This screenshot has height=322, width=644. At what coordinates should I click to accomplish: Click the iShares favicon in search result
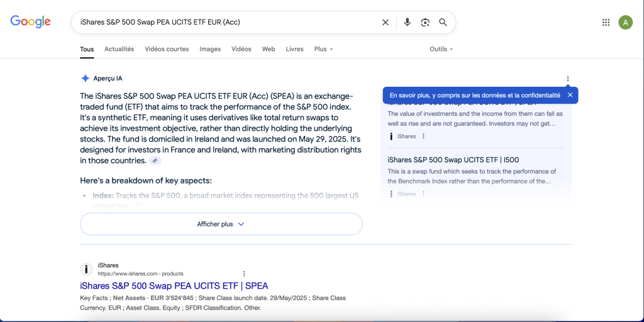86,269
